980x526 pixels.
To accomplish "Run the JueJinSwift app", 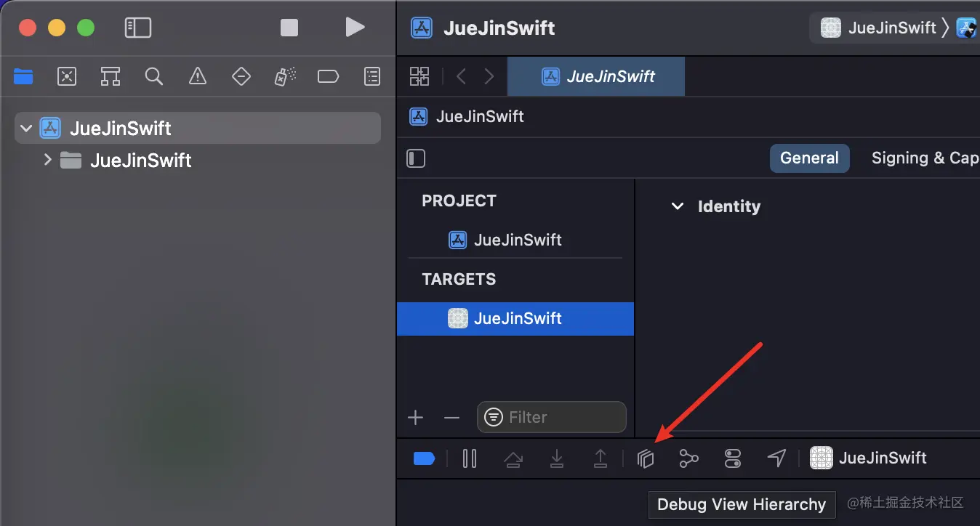I will click(x=355, y=28).
